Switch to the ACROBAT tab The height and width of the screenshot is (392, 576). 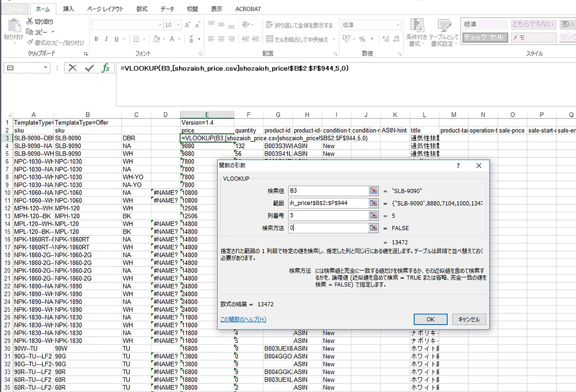(x=248, y=9)
